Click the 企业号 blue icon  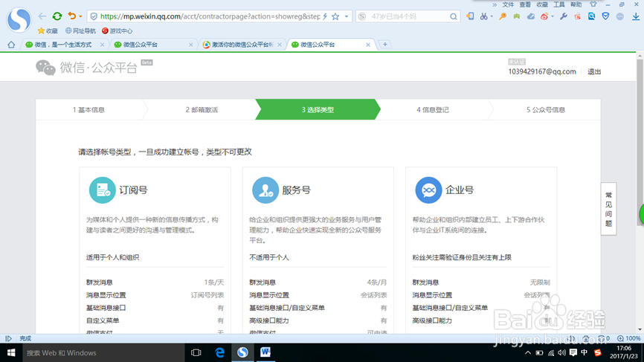pos(428,190)
